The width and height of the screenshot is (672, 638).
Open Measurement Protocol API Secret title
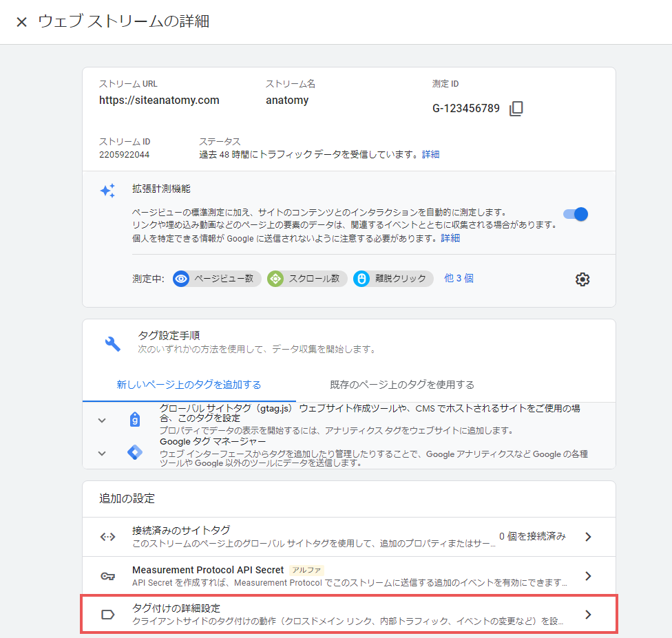208,570
